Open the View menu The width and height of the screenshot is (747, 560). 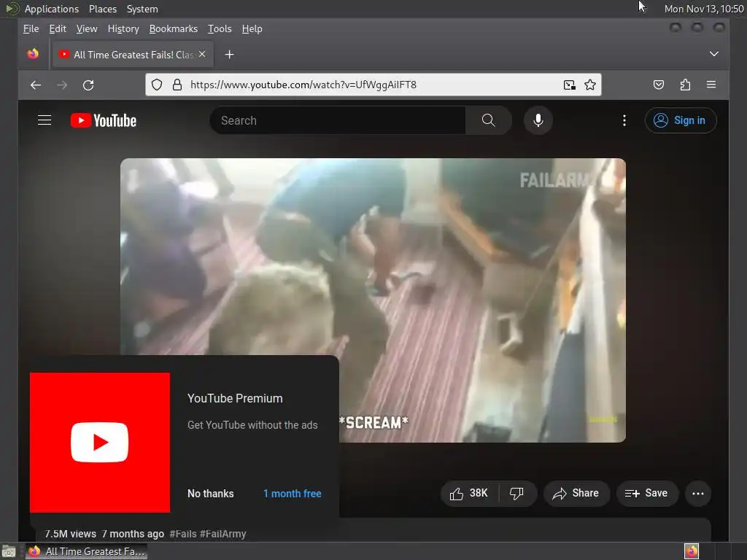pyautogui.click(x=87, y=29)
